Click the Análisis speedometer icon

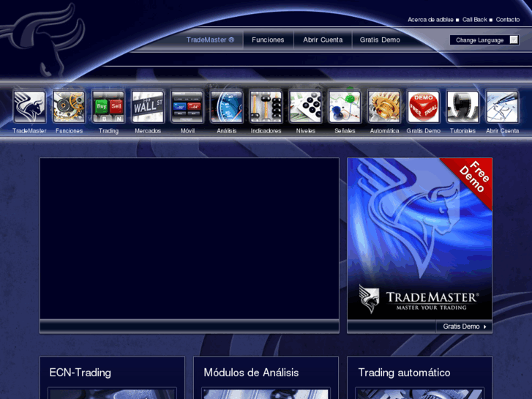click(226, 107)
